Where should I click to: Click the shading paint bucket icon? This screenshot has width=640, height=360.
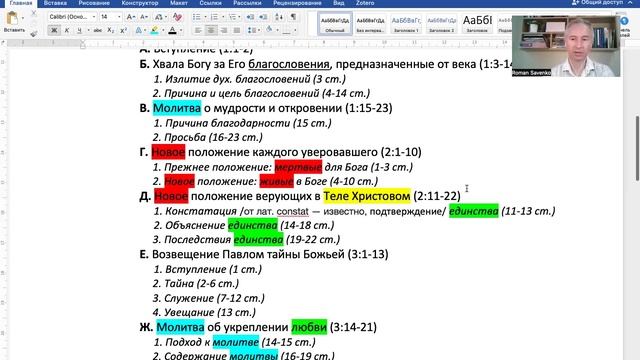(269, 30)
